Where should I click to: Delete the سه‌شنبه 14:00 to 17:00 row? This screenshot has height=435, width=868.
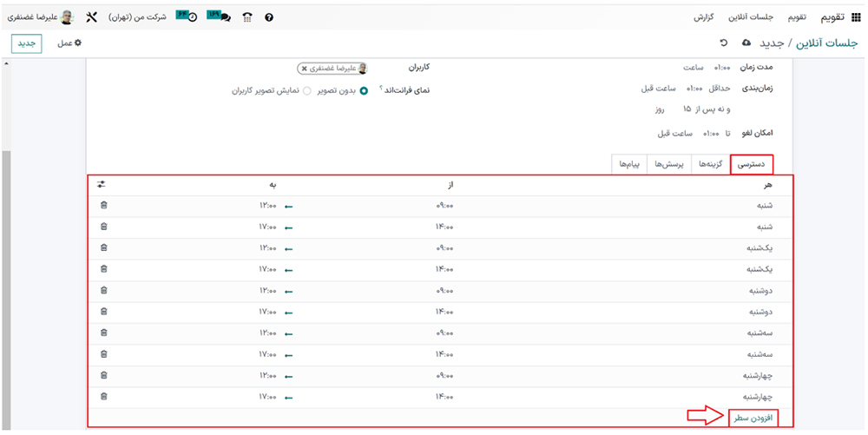pos(103,353)
